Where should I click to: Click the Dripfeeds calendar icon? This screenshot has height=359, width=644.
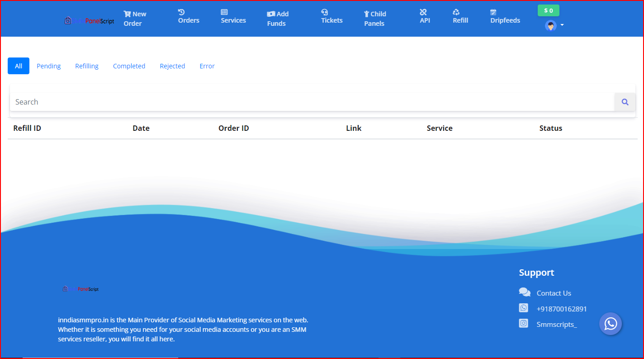(493, 12)
